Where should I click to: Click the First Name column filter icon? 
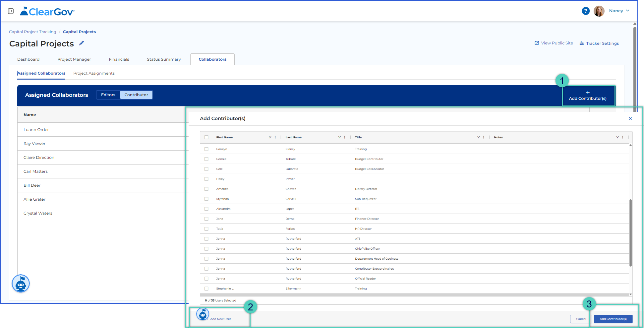pos(270,137)
